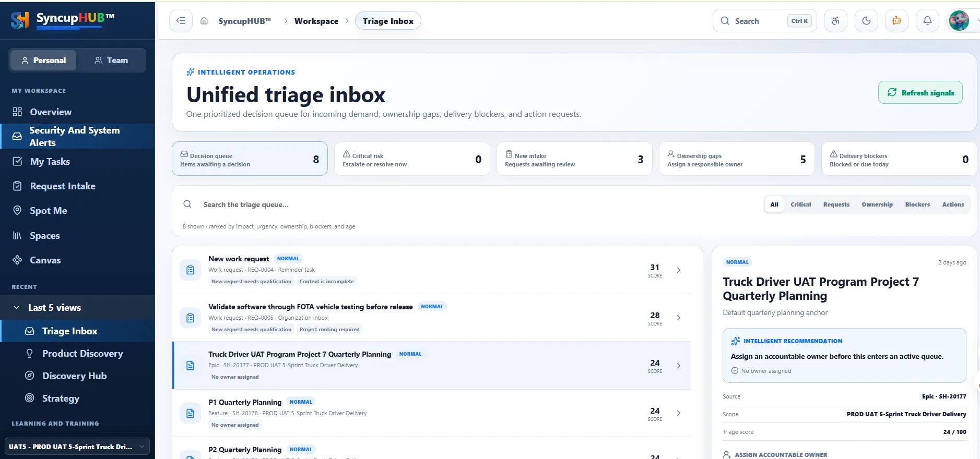Click the Discovery Hub compass icon
This screenshot has width=980, height=459.
[x=30, y=376]
